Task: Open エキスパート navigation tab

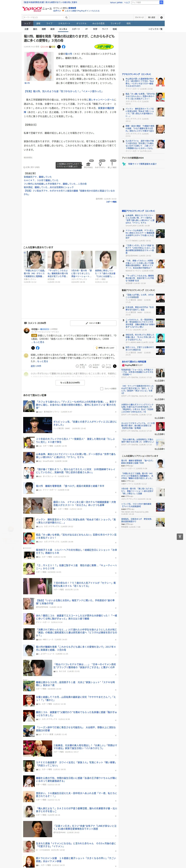Action: (x=64, y=23)
